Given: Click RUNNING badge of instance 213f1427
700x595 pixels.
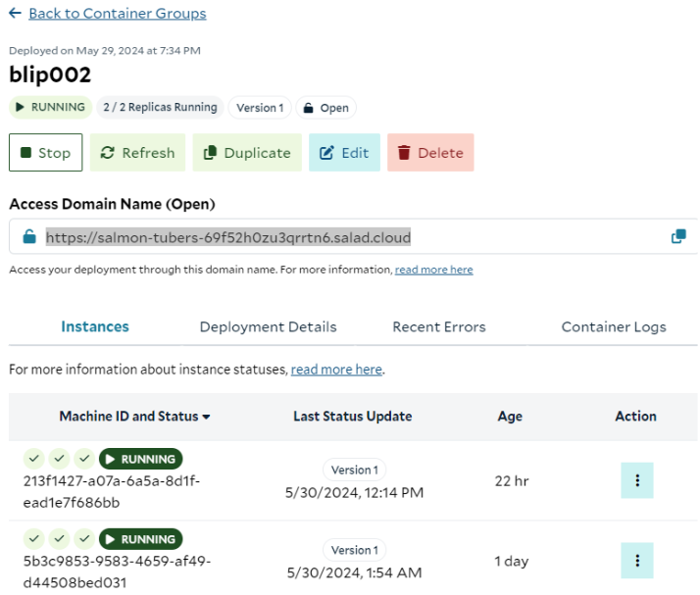Looking at the screenshot, I should point(140,459).
